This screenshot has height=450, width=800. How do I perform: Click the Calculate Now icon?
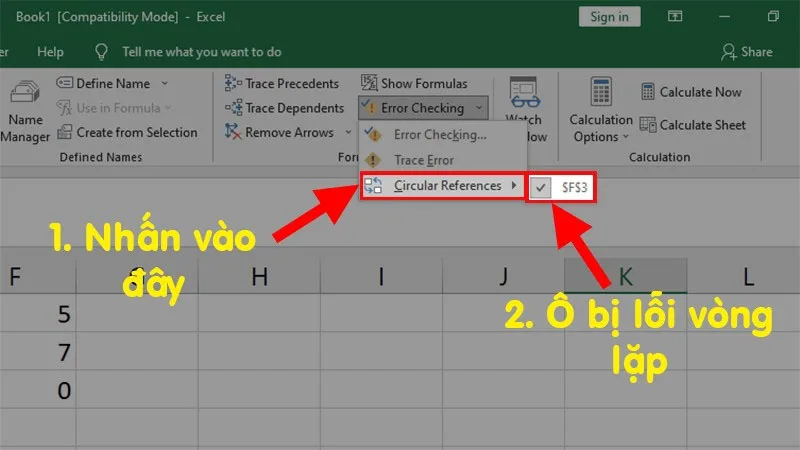coord(648,92)
